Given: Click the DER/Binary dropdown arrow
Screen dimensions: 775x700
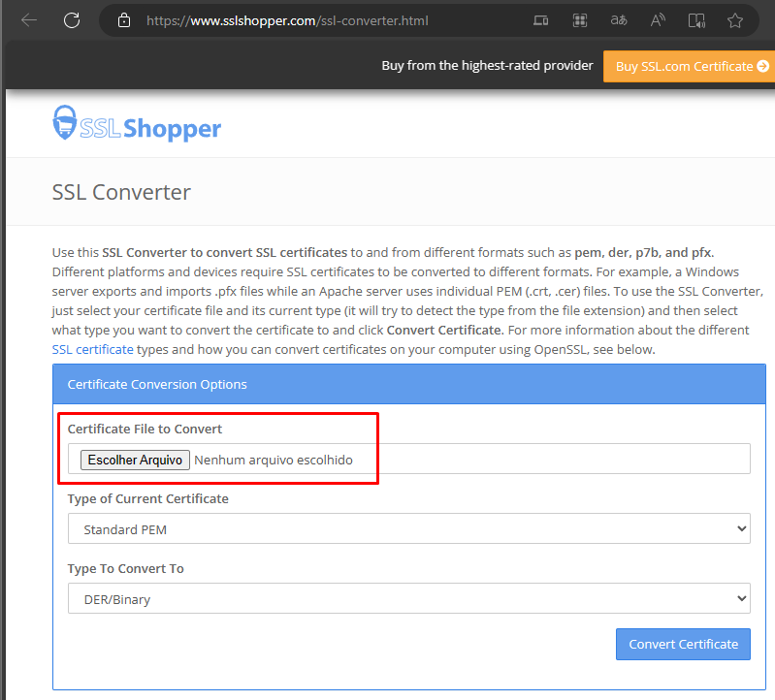Looking at the screenshot, I should (x=741, y=598).
